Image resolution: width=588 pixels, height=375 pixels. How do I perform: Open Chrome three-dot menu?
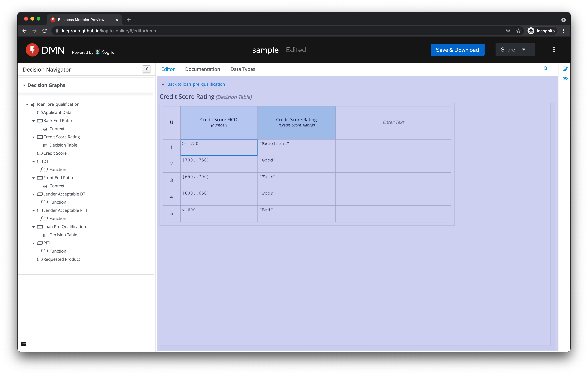point(564,31)
